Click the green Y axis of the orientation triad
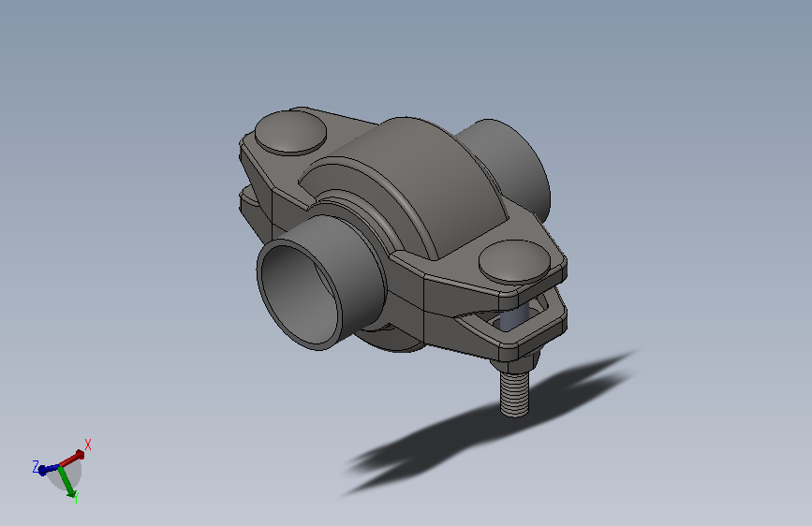Screen dimensions: 812x526 click(x=67, y=483)
